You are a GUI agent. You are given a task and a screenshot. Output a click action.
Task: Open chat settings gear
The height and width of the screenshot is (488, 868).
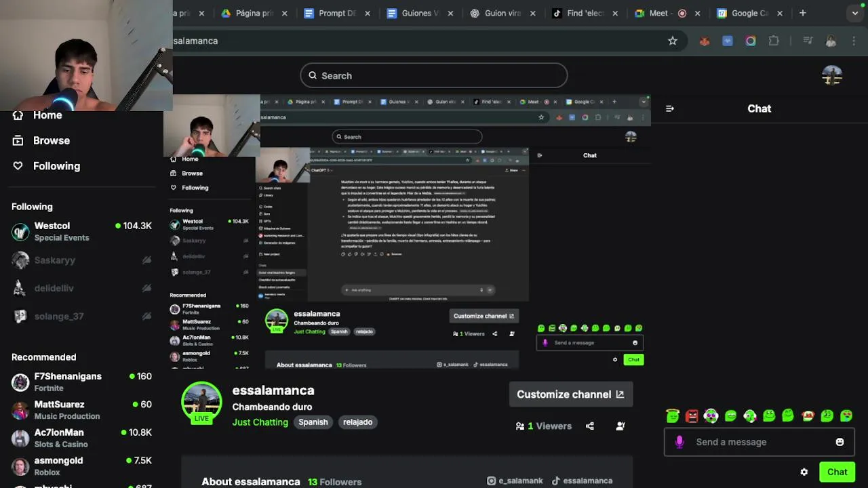804,472
